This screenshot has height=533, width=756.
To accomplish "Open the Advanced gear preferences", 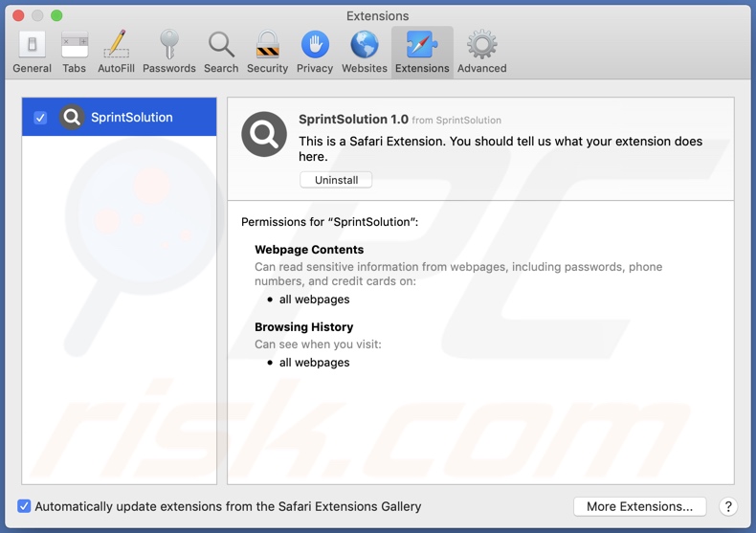I will (481, 52).
